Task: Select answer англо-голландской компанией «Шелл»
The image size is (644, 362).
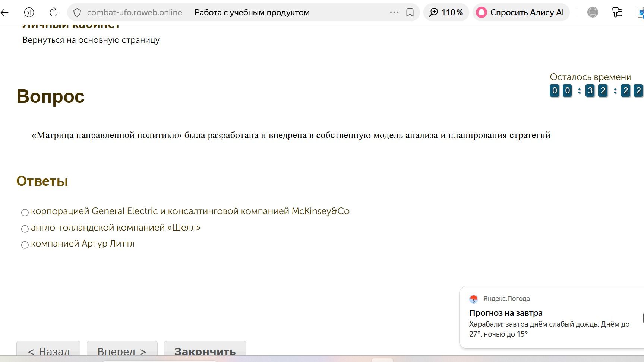Action: [25, 229]
